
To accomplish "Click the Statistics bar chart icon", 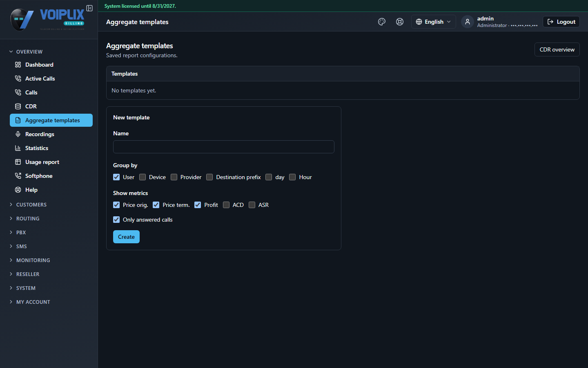I will click(x=18, y=148).
